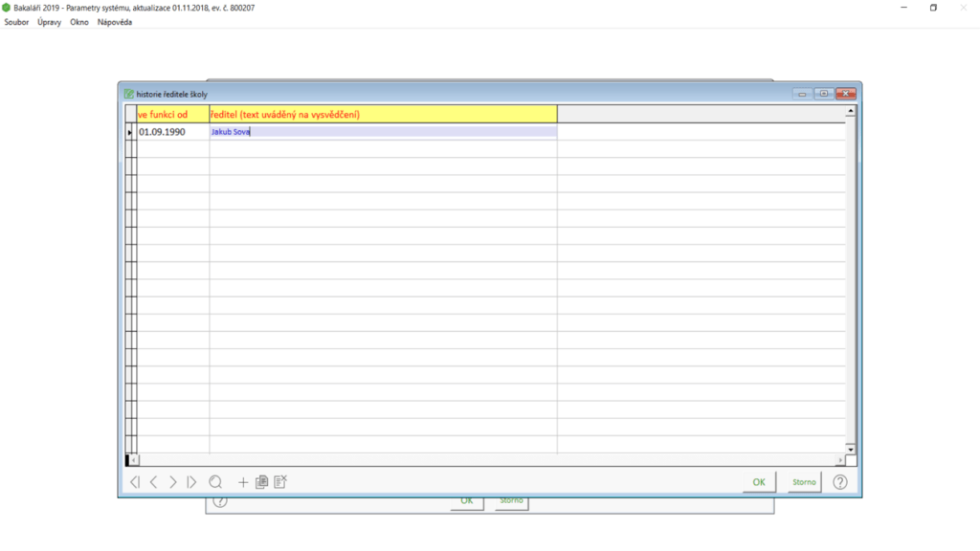
Task: Open the search magnifier icon
Action: coord(215,482)
